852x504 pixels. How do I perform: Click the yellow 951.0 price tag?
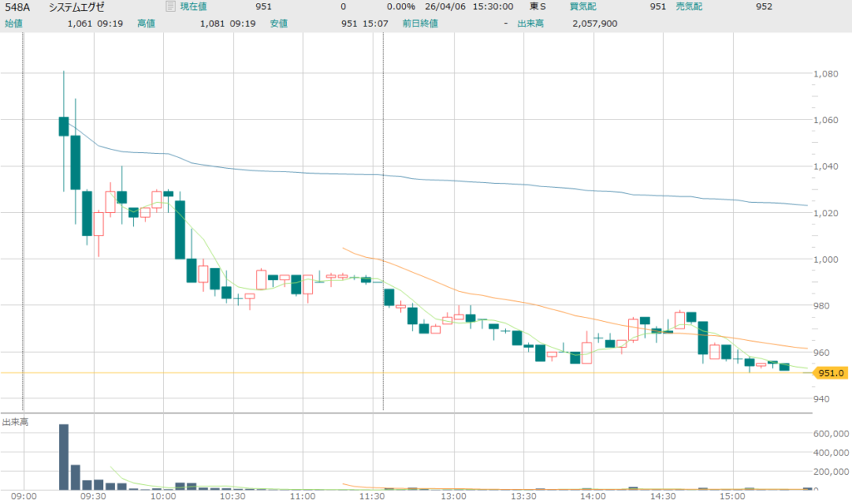832,373
